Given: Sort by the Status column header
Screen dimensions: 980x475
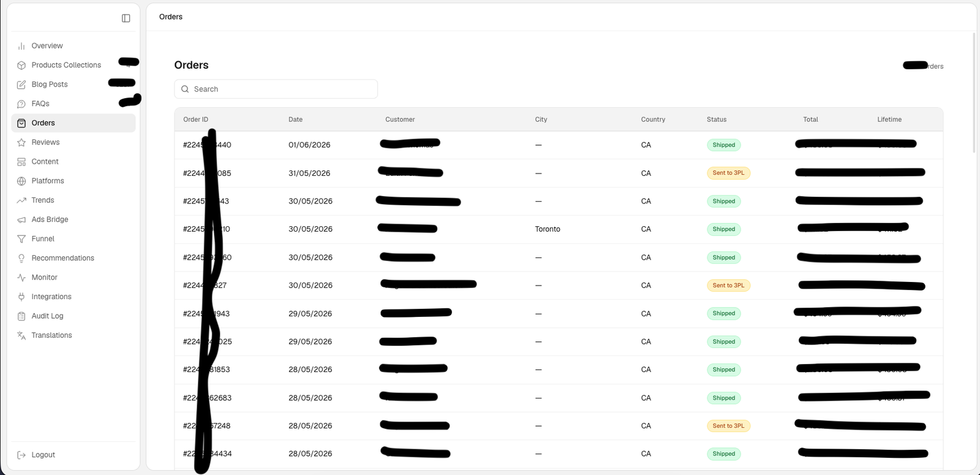Looking at the screenshot, I should pos(717,120).
